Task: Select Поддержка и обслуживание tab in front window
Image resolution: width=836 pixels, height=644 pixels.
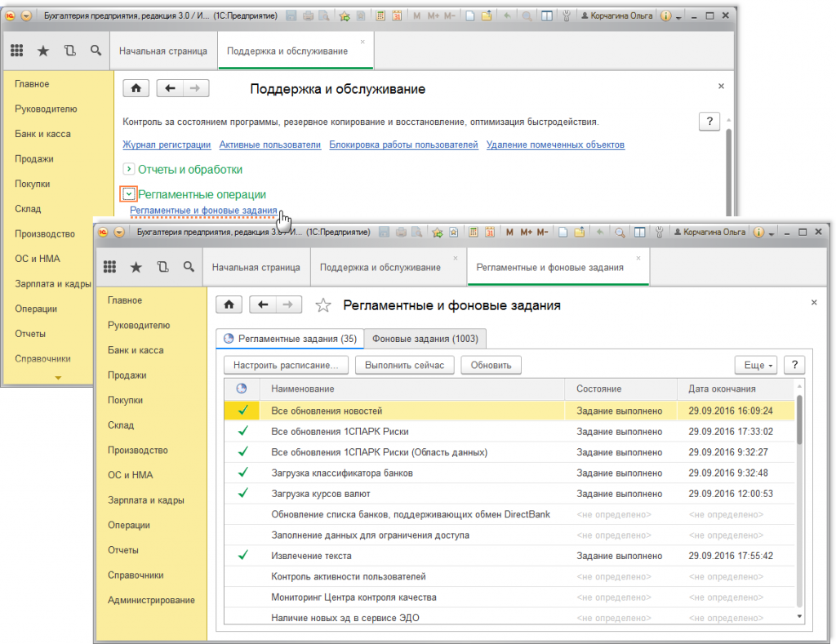Action: (x=380, y=267)
